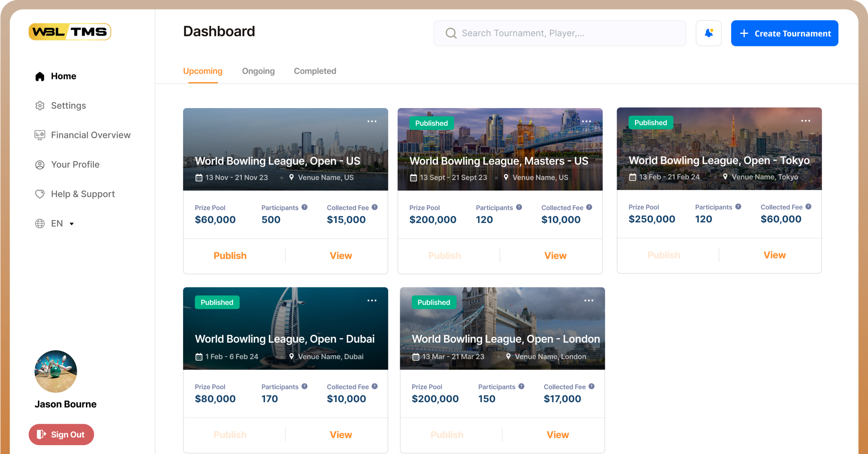Click the notification bell icon
Image resolution: width=868 pixels, height=454 pixels.
coord(708,33)
